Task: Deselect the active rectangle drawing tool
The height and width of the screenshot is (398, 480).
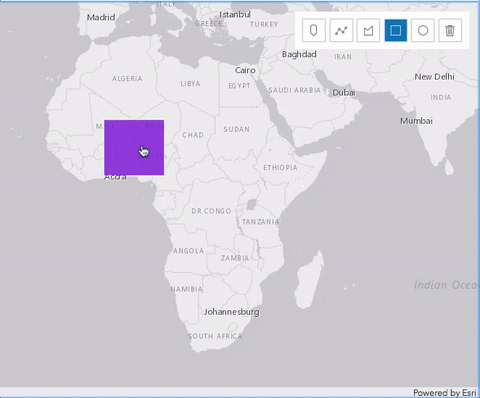Action: tap(396, 30)
